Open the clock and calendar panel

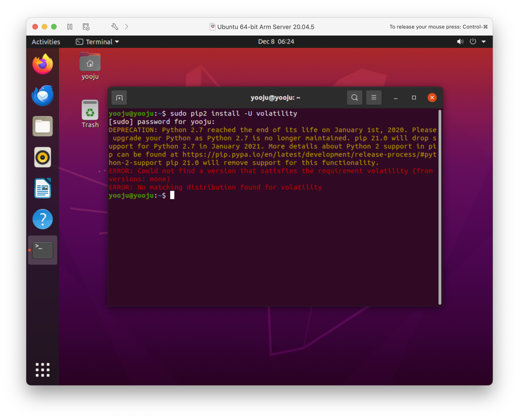click(x=276, y=42)
